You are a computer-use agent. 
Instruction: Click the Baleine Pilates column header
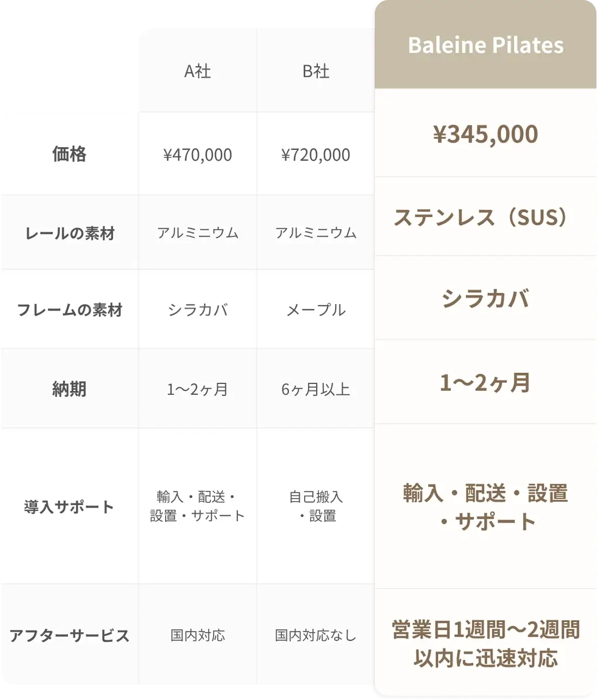coord(486,45)
